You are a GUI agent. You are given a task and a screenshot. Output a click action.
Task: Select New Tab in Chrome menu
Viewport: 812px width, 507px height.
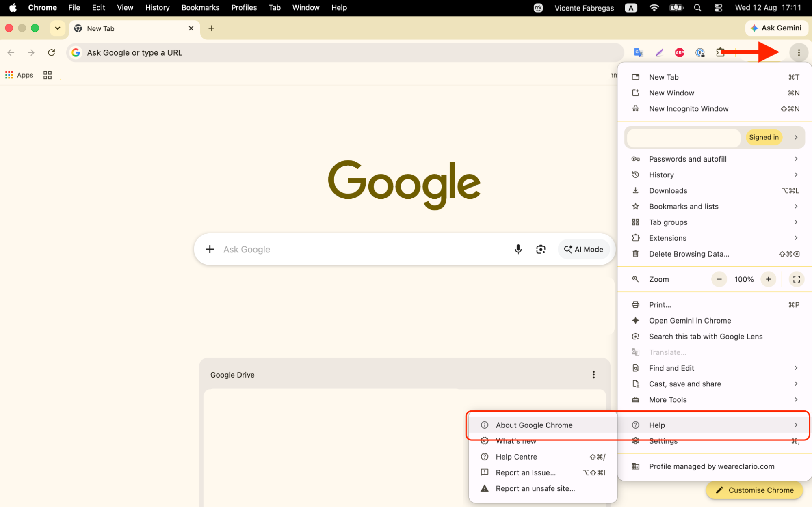pos(714,77)
